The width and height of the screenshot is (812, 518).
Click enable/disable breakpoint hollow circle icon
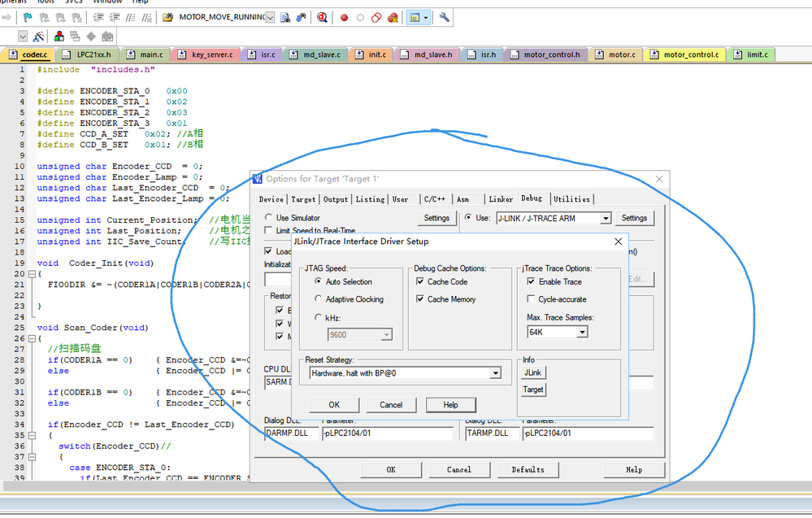(x=360, y=18)
